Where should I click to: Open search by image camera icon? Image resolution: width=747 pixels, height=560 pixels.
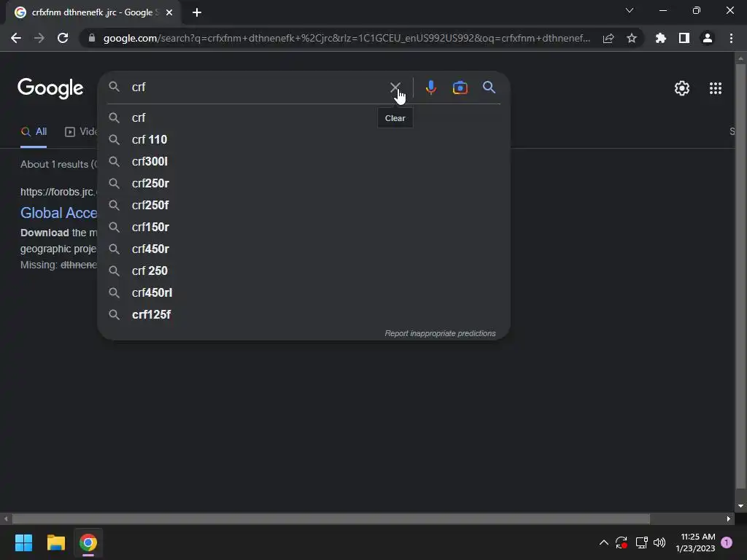coord(460,87)
